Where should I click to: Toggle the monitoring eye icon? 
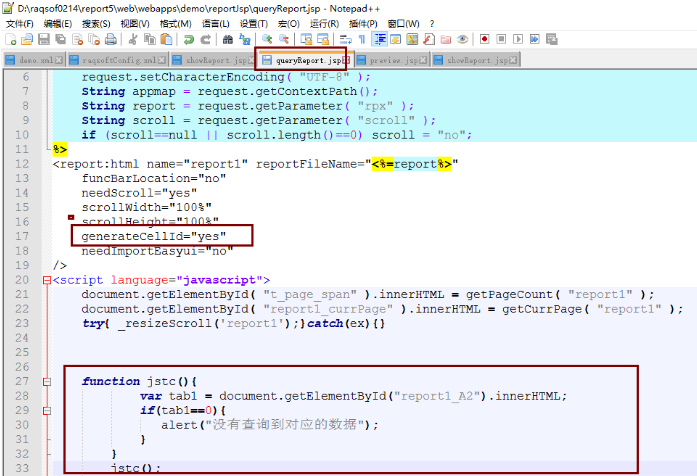click(x=462, y=40)
